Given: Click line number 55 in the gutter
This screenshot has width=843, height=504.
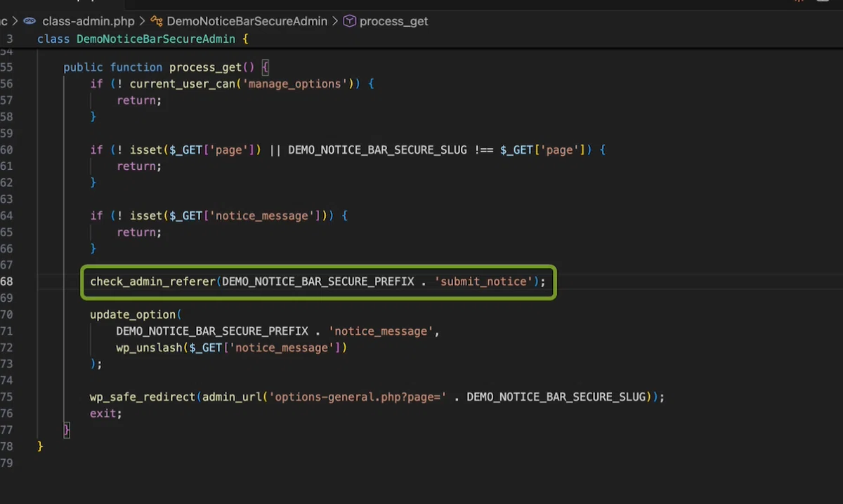Looking at the screenshot, I should click(x=7, y=67).
